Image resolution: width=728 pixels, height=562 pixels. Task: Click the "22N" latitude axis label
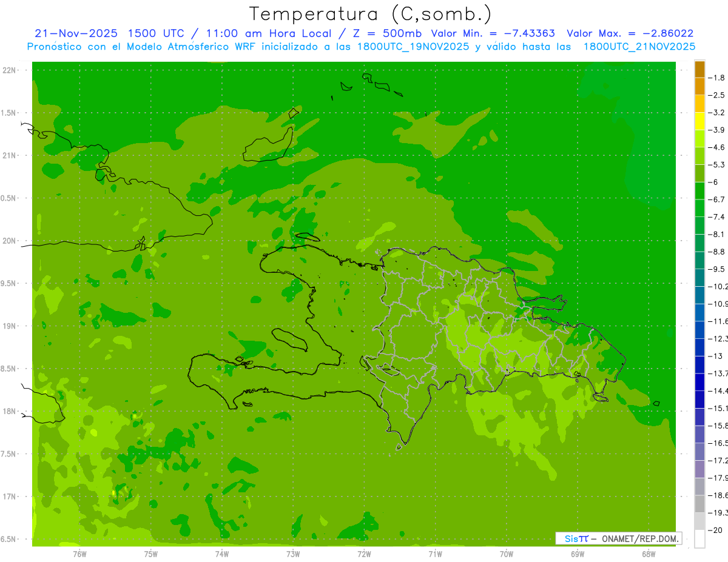point(9,70)
